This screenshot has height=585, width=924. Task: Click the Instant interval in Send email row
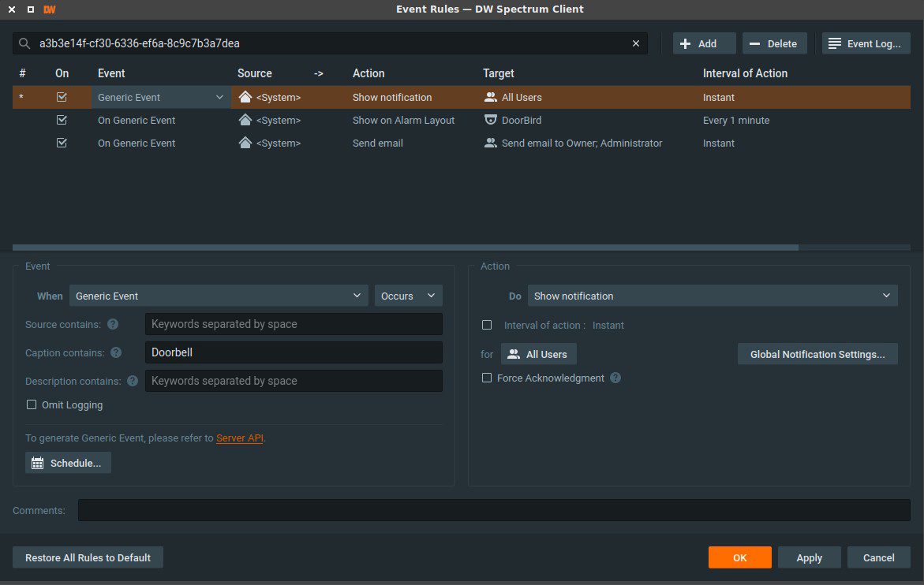coord(718,143)
